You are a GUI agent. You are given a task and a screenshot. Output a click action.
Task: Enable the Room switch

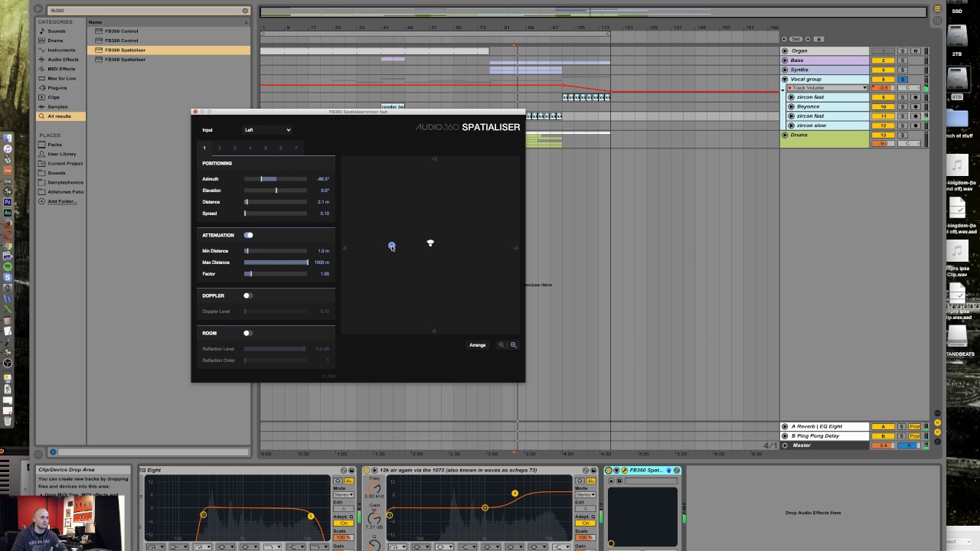point(247,333)
